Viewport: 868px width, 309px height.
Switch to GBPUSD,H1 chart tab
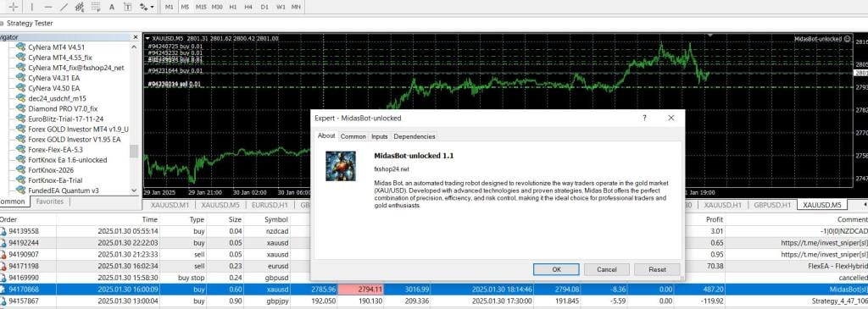click(771, 205)
